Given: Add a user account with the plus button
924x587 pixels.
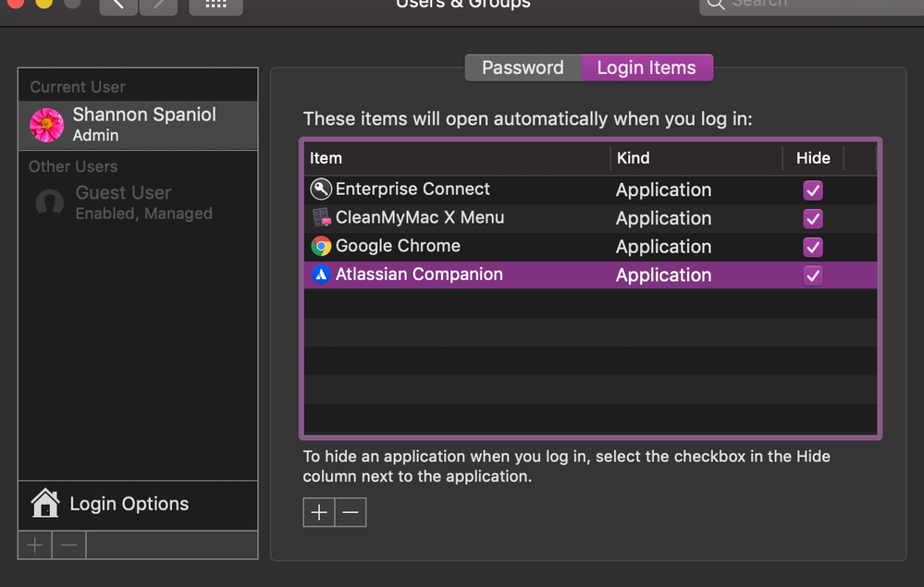Looking at the screenshot, I should 35,545.
